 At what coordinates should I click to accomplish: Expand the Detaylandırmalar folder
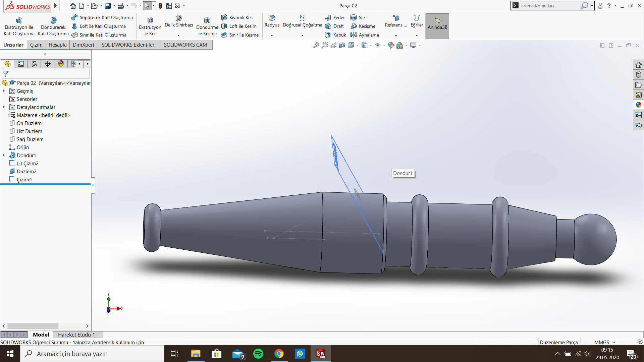[x=4, y=107]
